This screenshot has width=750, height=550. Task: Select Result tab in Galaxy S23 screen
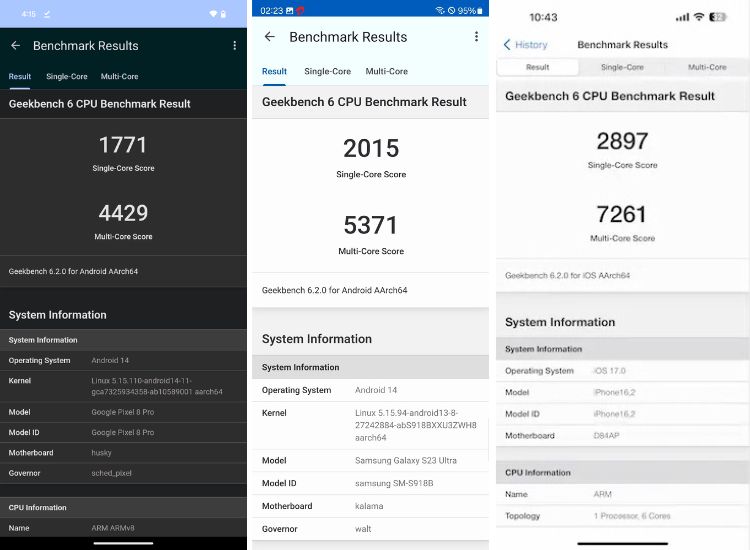click(274, 71)
